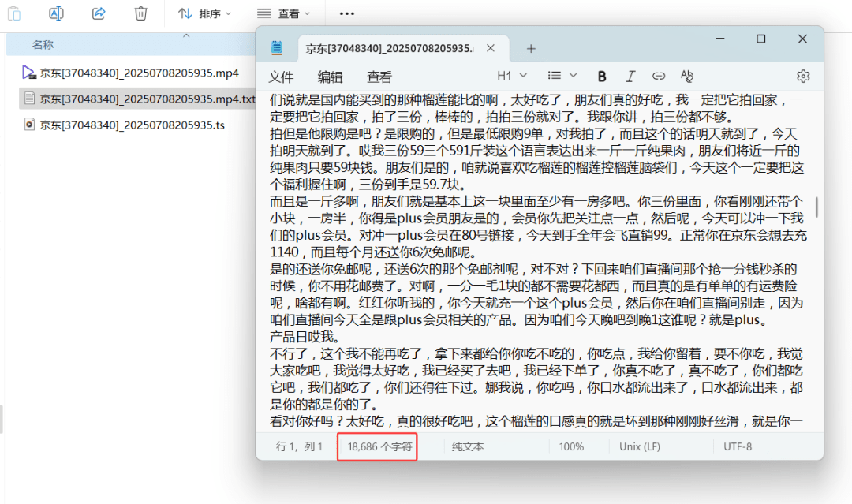Screen dimensions: 852x504
Task: Open the 排序 sort dropdown
Action: [204, 13]
